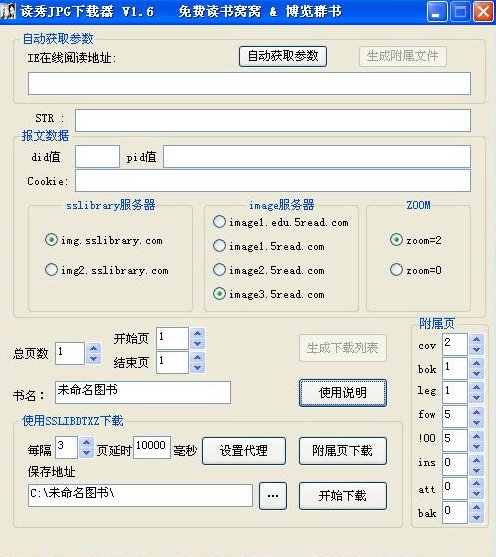This screenshot has width=496, height=557.
Task: Decrease fow value down arrow
Action: (476, 422)
